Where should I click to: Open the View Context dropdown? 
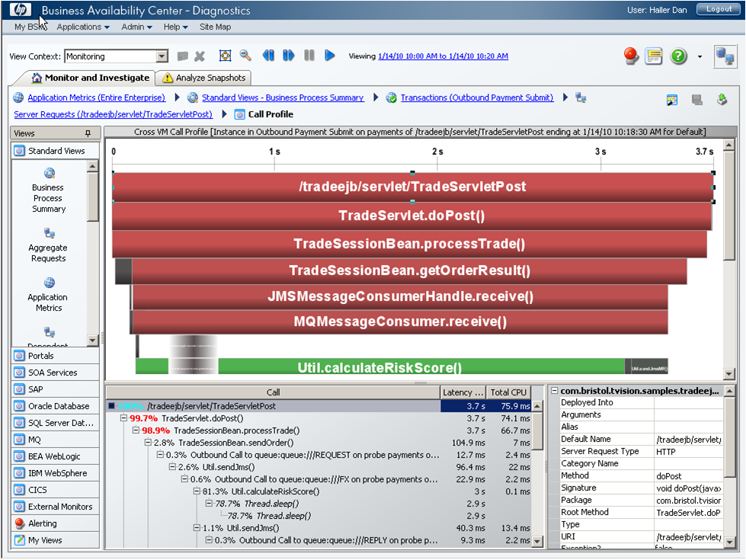click(x=162, y=56)
